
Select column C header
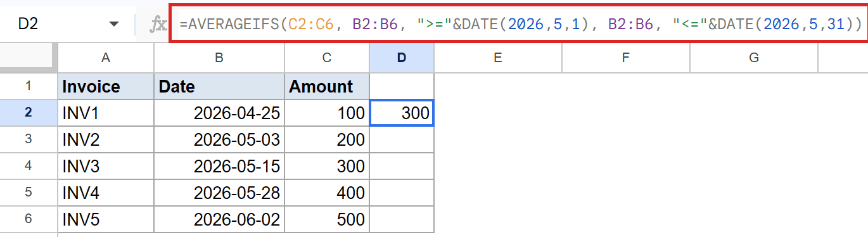click(x=327, y=58)
